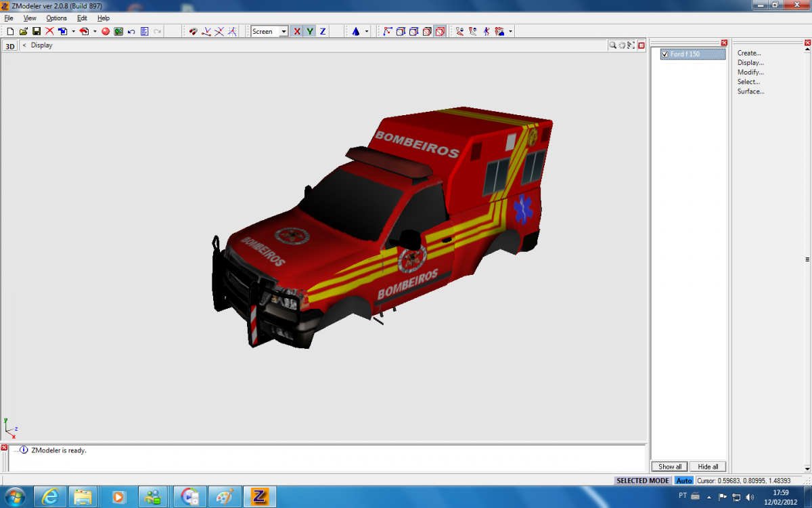Click the second red selection-tool icon
Screen dimensions: 812x508
click(473, 31)
